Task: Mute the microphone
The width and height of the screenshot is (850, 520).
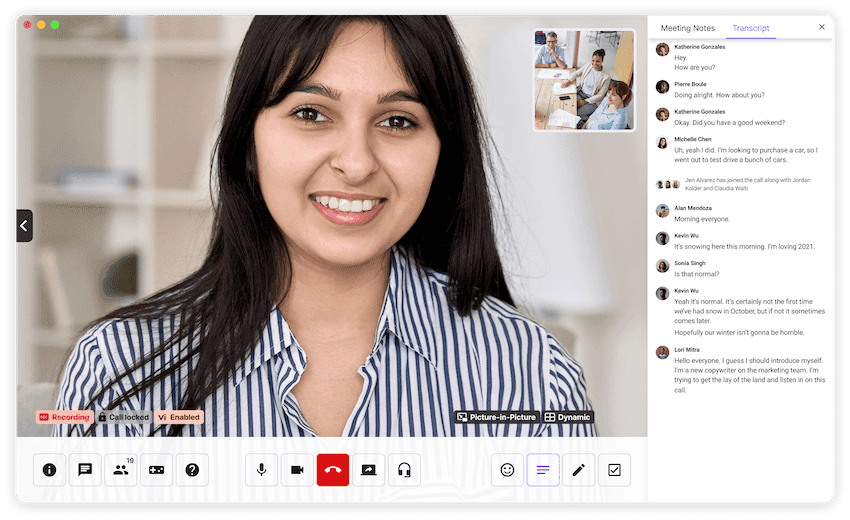Action: (x=262, y=470)
